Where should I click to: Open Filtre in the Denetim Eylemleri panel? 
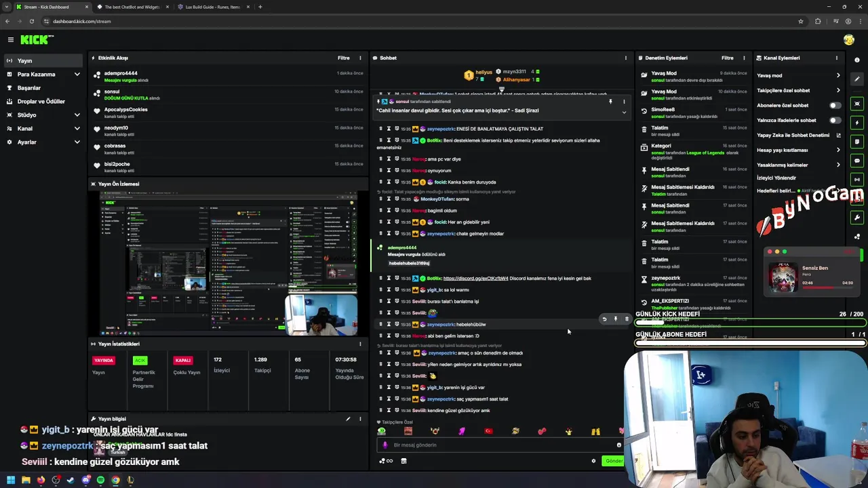point(727,58)
